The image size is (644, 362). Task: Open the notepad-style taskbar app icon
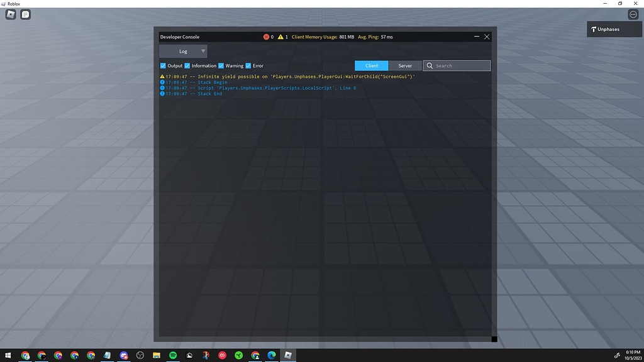coord(107,356)
